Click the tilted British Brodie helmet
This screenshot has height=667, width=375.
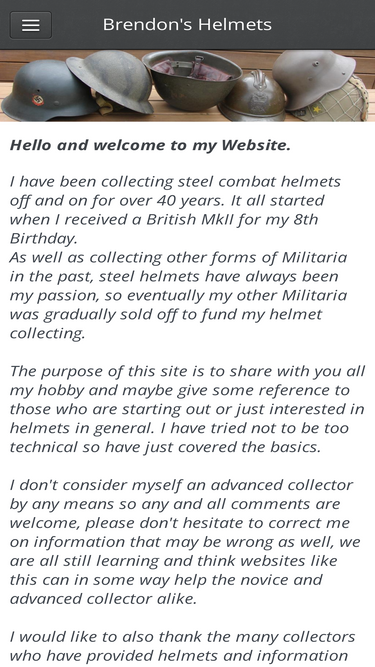(111, 80)
